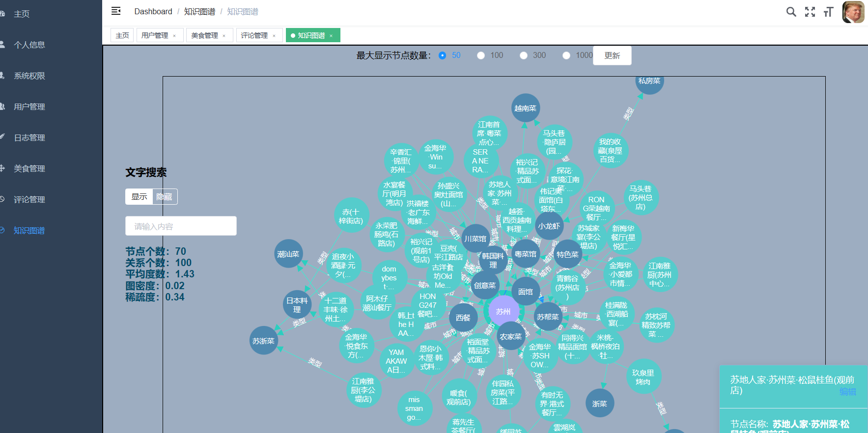Select the 玖泉里烤肉 graph node
Screen dimensions: 868x433
coord(644,377)
